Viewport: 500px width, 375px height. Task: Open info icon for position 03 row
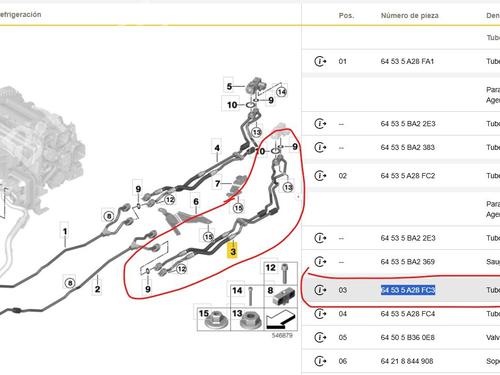click(320, 290)
